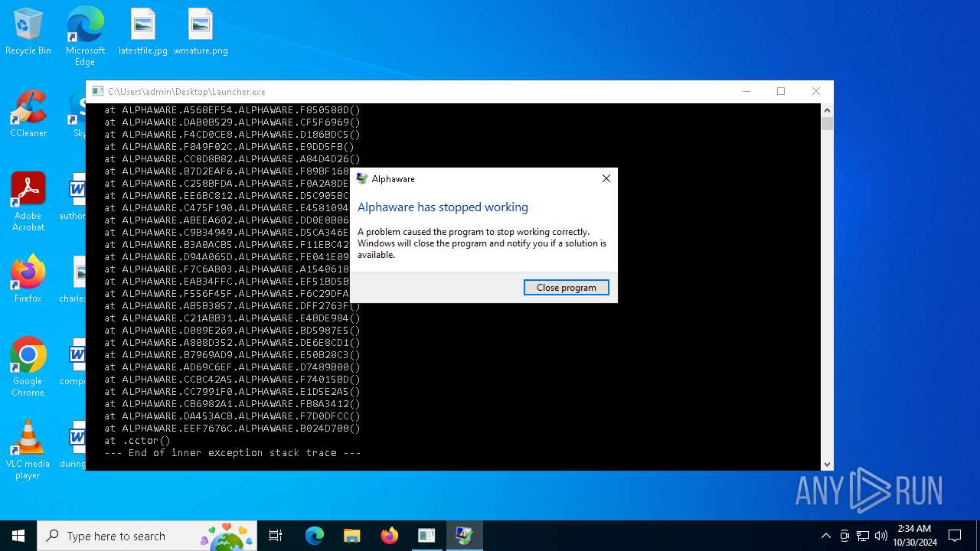Click the console scrollbar thumb
Viewport: 980px width, 551px height.
pyautogui.click(x=827, y=124)
